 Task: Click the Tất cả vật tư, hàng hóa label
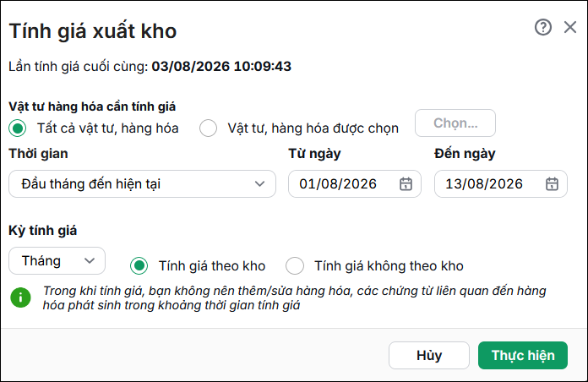(x=107, y=128)
